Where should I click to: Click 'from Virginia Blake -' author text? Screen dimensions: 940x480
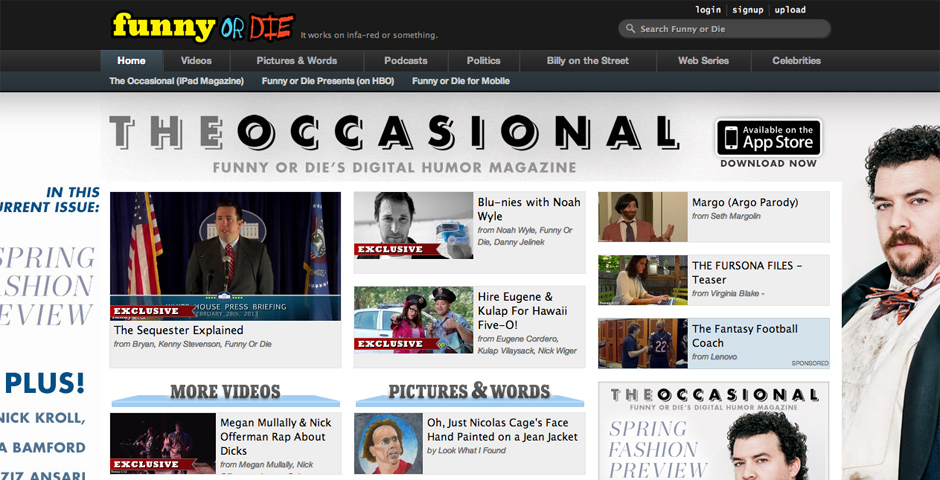point(728,294)
